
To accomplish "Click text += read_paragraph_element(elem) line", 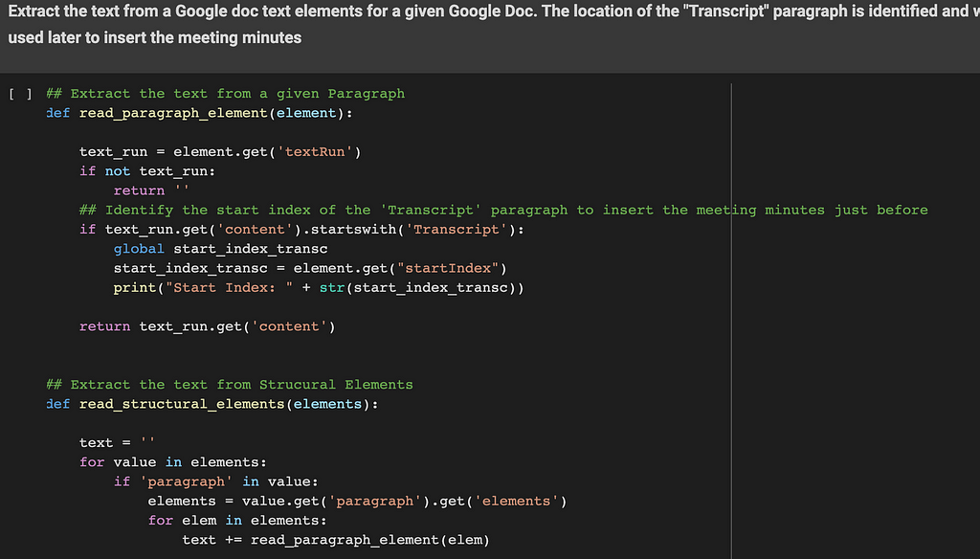I will click(x=336, y=540).
